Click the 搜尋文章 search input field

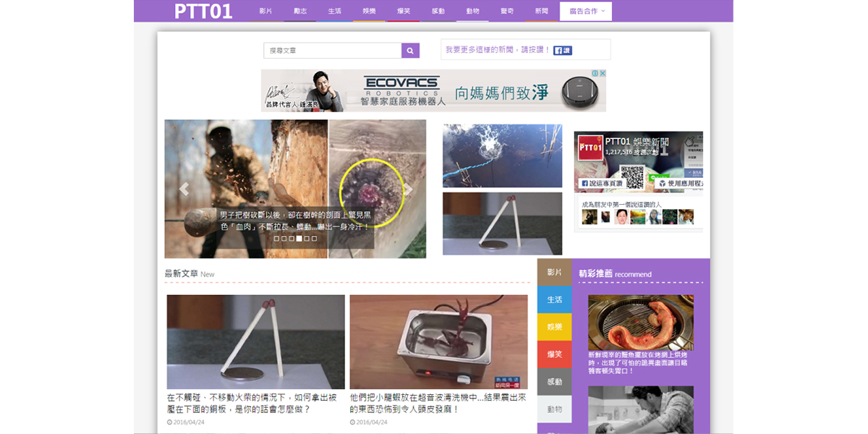pos(332,51)
